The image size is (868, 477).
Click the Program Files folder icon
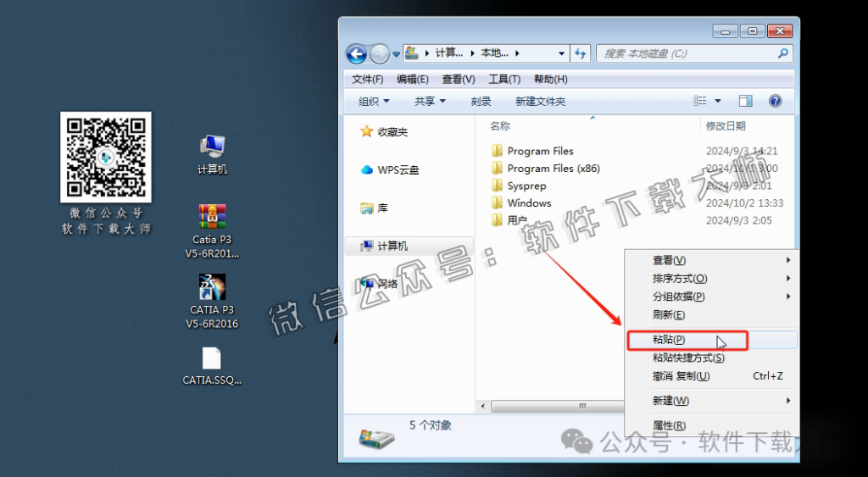[x=497, y=151]
